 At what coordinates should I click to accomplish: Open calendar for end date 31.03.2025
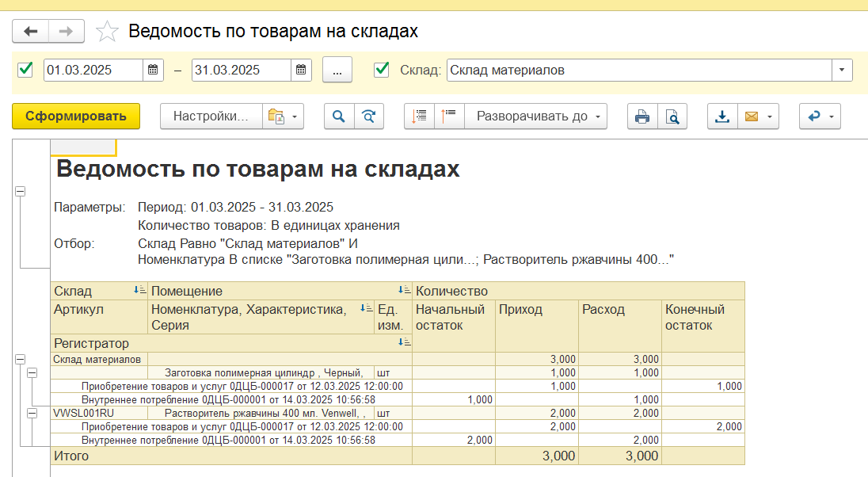pyautogui.click(x=301, y=70)
